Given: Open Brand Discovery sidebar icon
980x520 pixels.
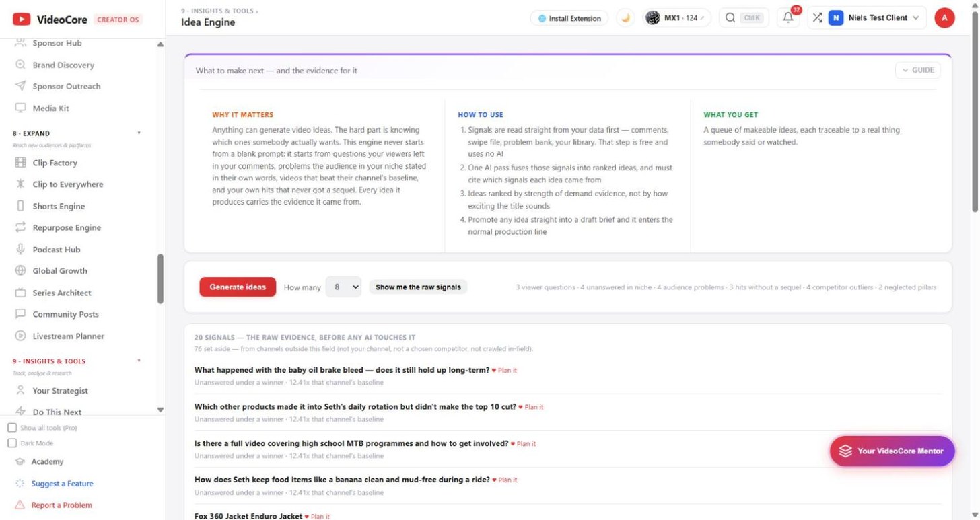Looking at the screenshot, I should click(x=20, y=65).
